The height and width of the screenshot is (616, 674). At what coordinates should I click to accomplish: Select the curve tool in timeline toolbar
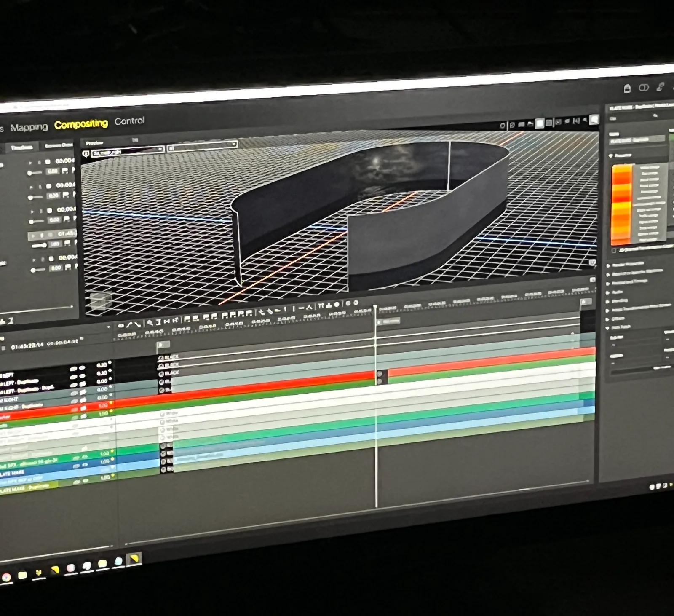[x=129, y=324]
